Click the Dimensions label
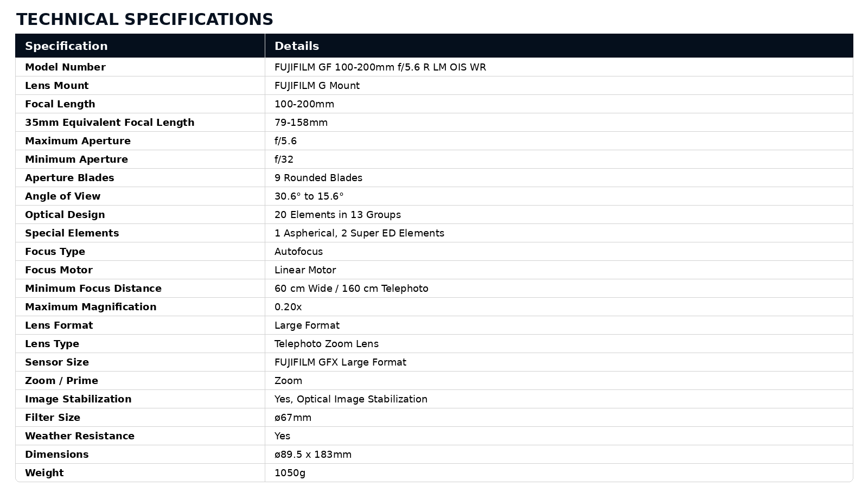The height and width of the screenshot is (499, 868). pyautogui.click(x=56, y=455)
